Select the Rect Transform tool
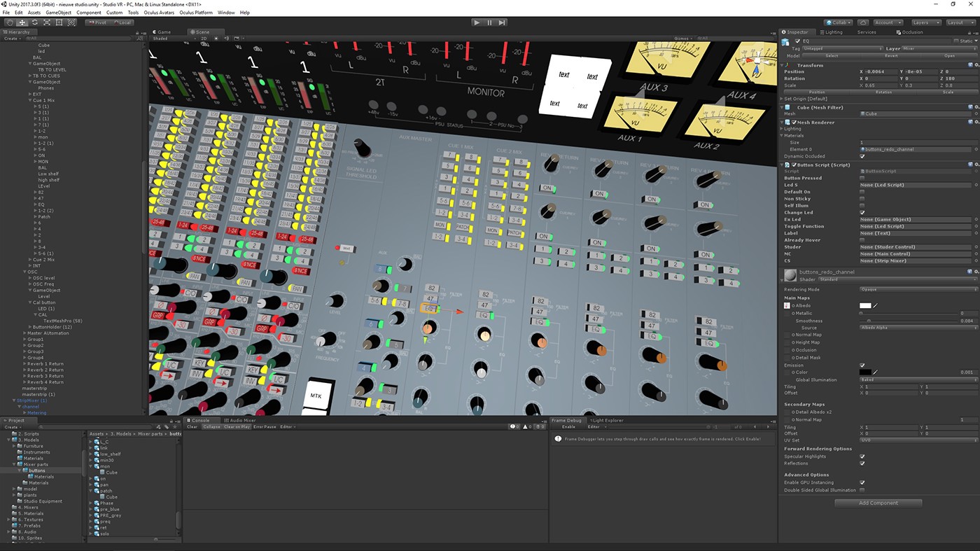980x551 pixels. point(59,22)
